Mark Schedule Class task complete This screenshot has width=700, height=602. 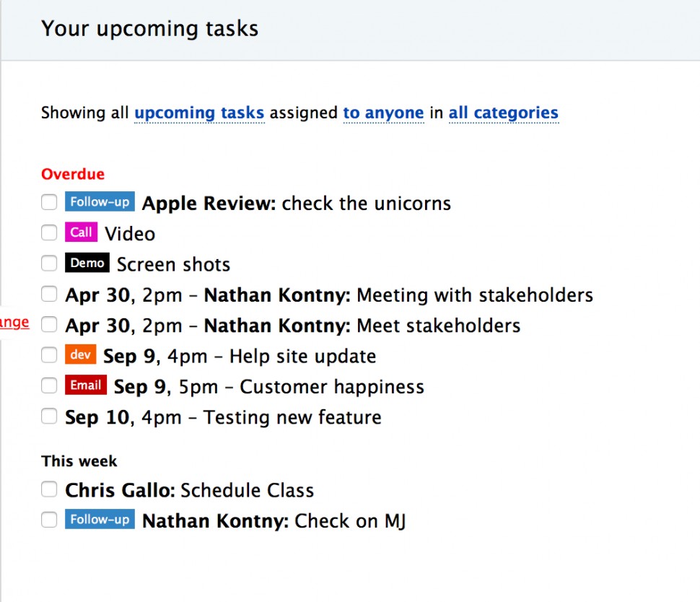49,490
